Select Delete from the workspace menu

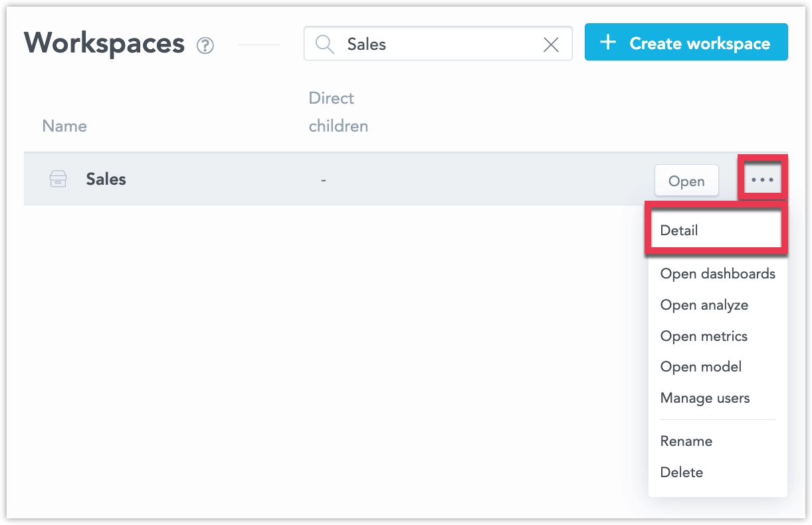[x=681, y=472]
